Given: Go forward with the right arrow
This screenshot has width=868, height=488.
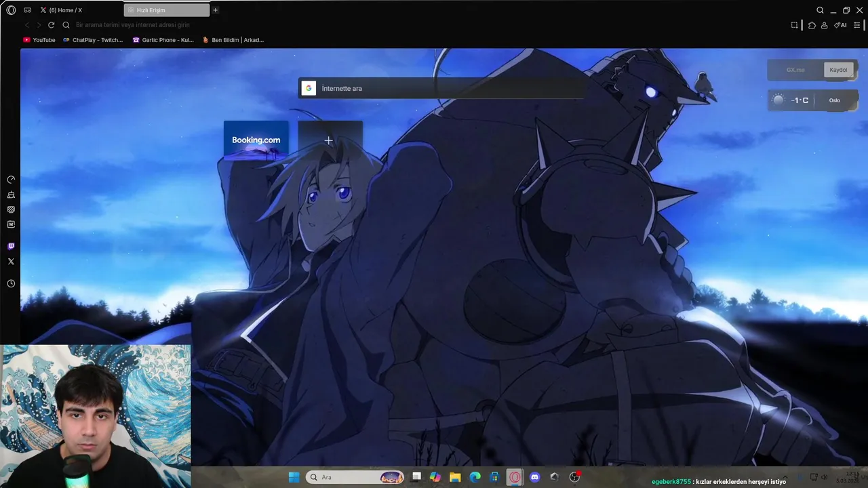Looking at the screenshot, I should (39, 25).
